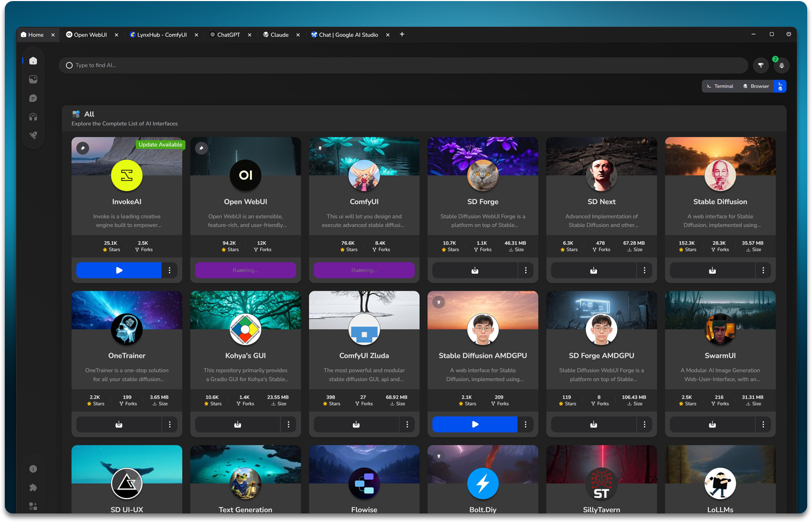Launch InvokeAI with the play button
Image resolution: width=812 pixels, height=522 pixels.
pyautogui.click(x=119, y=271)
